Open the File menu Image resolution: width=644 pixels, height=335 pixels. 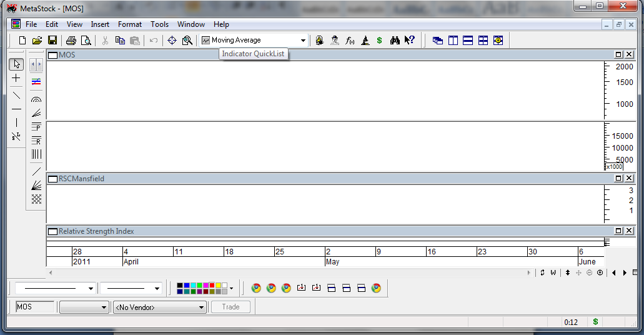[x=31, y=24]
